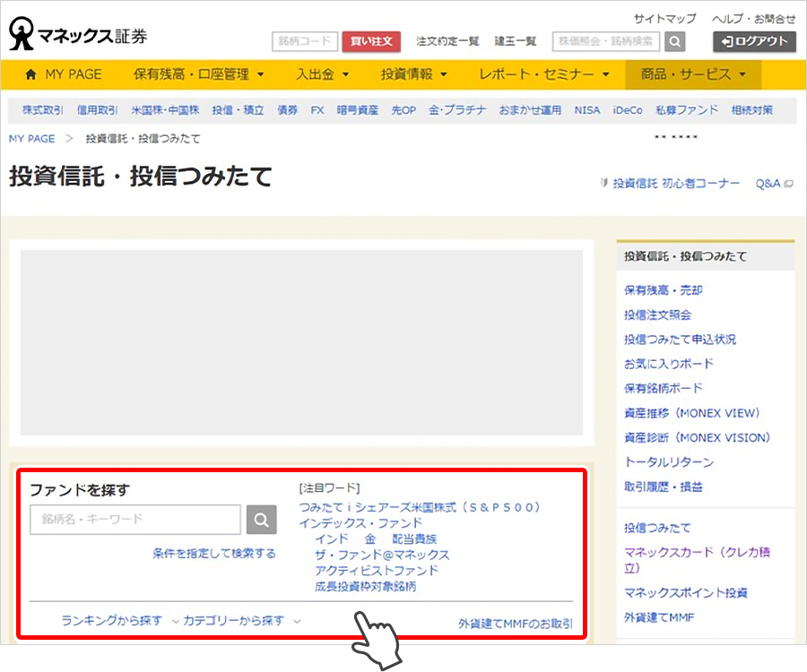Click the MY PAGE breadcrumb link

pyautogui.click(x=32, y=139)
